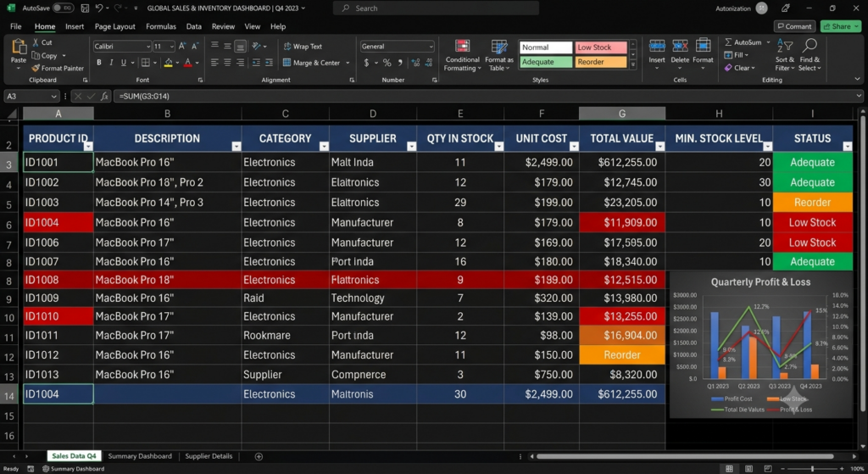Add a new sheet with plus icon

(259, 456)
